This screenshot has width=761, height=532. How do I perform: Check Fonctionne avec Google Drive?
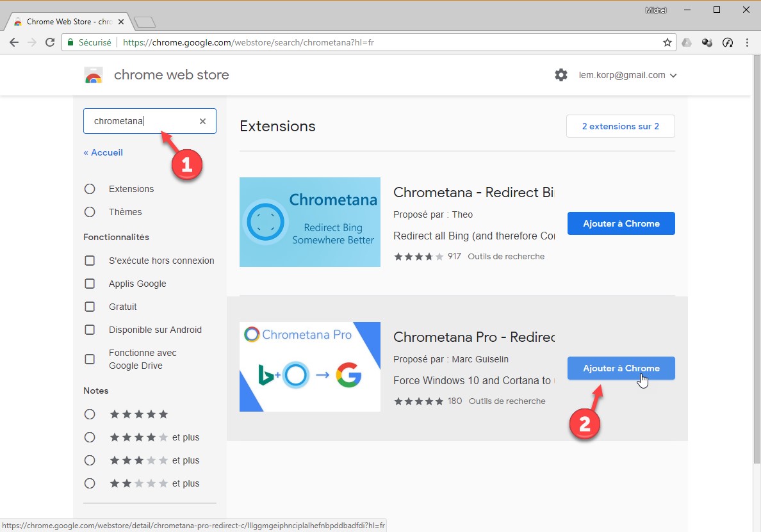click(x=90, y=359)
